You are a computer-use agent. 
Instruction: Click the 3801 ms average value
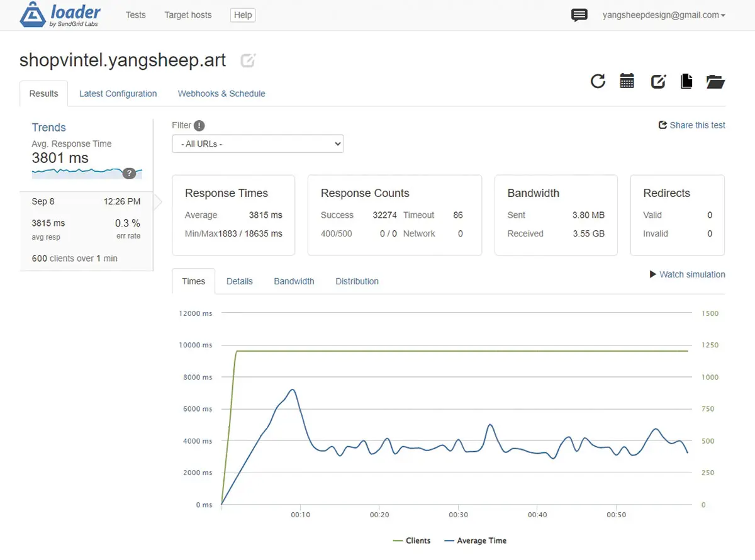(60, 158)
